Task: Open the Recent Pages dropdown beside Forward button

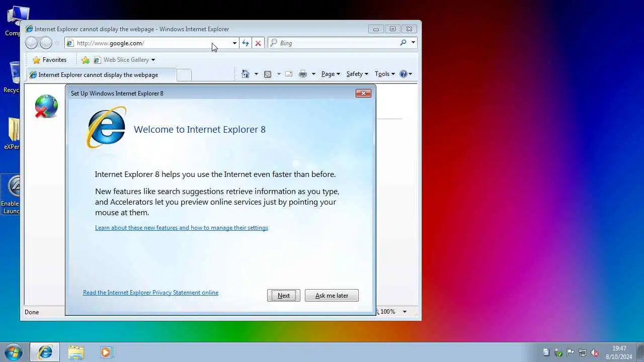Action: [57, 43]
